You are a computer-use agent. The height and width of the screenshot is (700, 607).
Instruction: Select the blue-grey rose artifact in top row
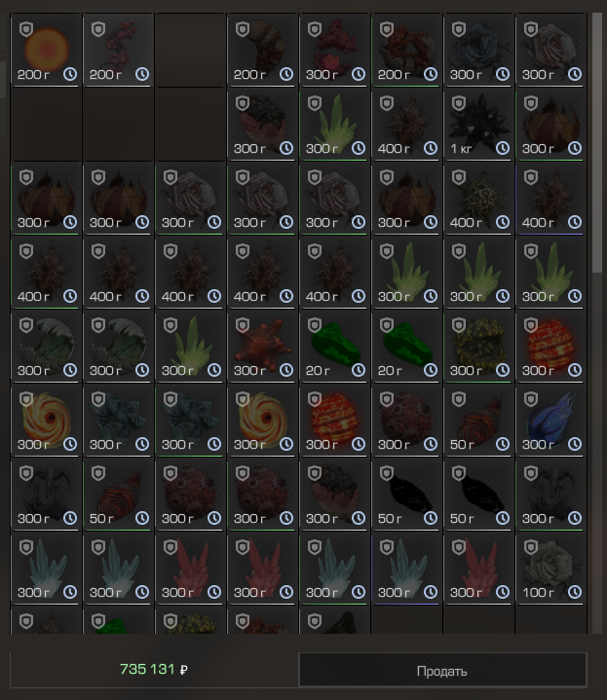[478, 50]
